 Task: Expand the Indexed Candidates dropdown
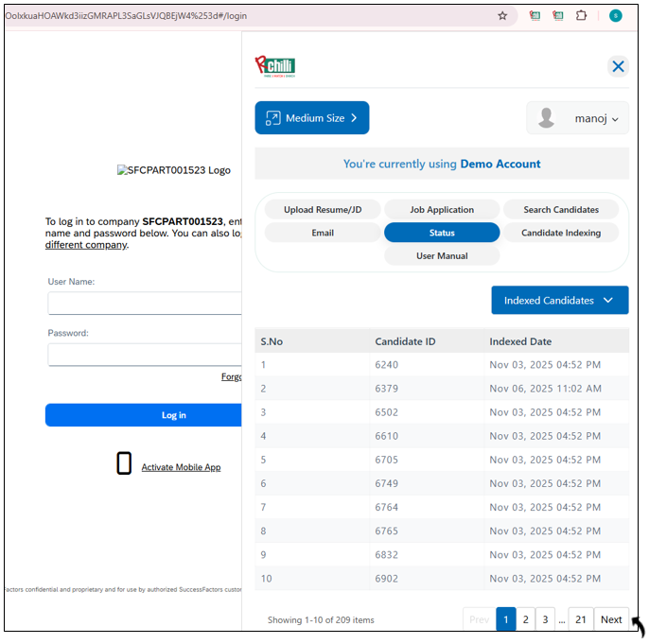coord(559,301)
